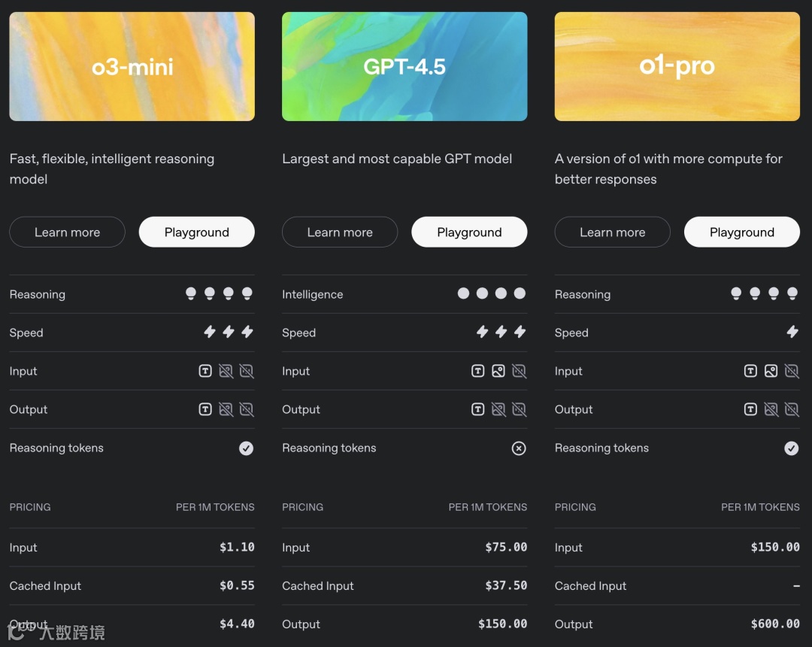Click o3-mini text input icon
The height and width of the screenshot is (647, 812).
point(205,371)
